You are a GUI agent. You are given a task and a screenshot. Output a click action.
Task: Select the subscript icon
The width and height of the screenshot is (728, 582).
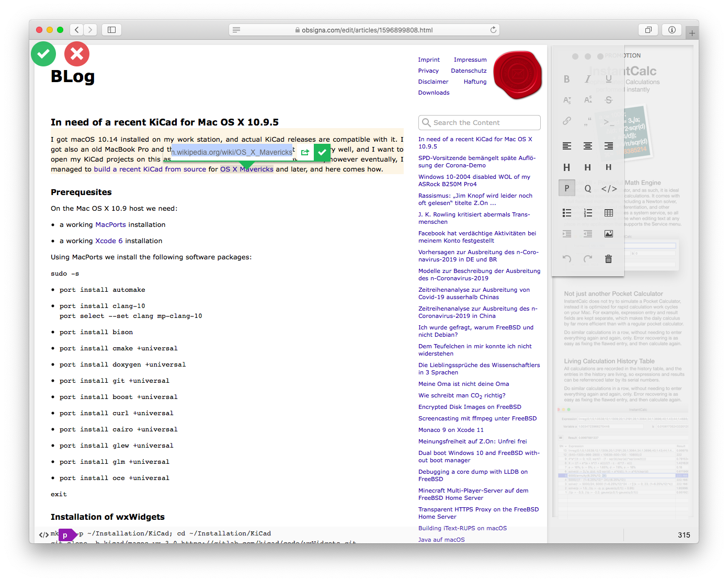pos(567,100)
